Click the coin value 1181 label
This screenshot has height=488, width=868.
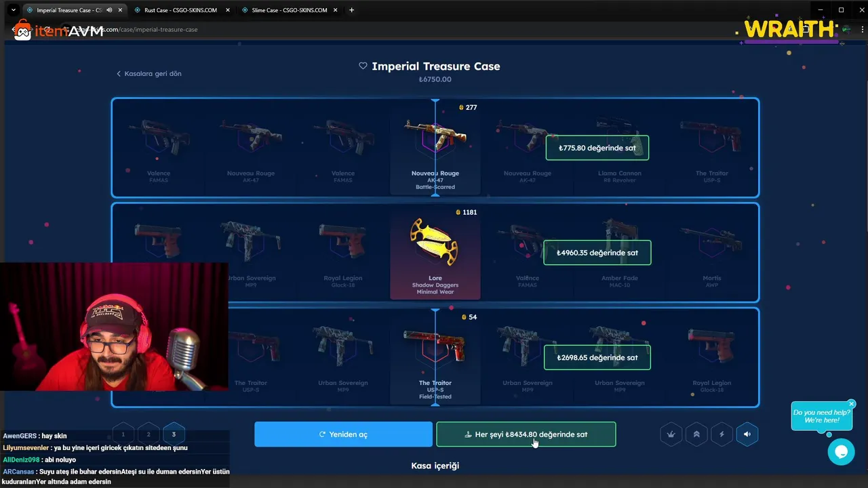467,212
